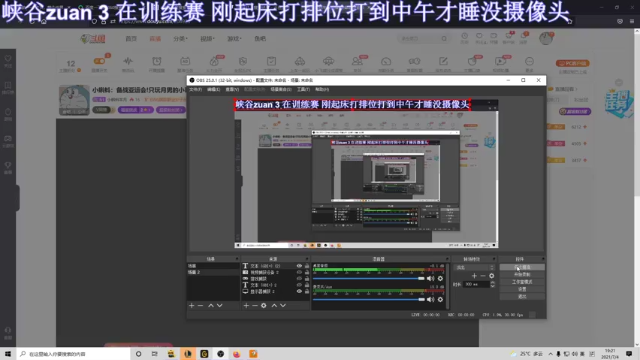The image size is (640, 360).
Task: Open the user avatar on the Douyu header
Action: tap(546, 38)
